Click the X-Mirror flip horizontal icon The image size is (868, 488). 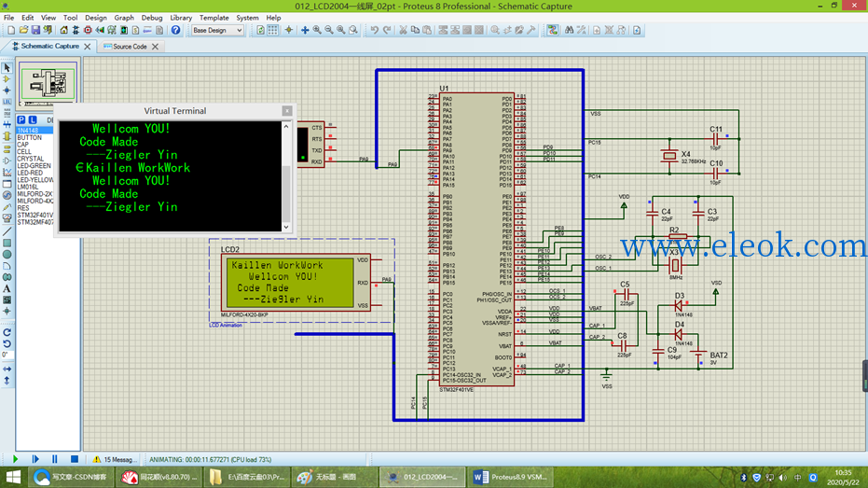7,369
